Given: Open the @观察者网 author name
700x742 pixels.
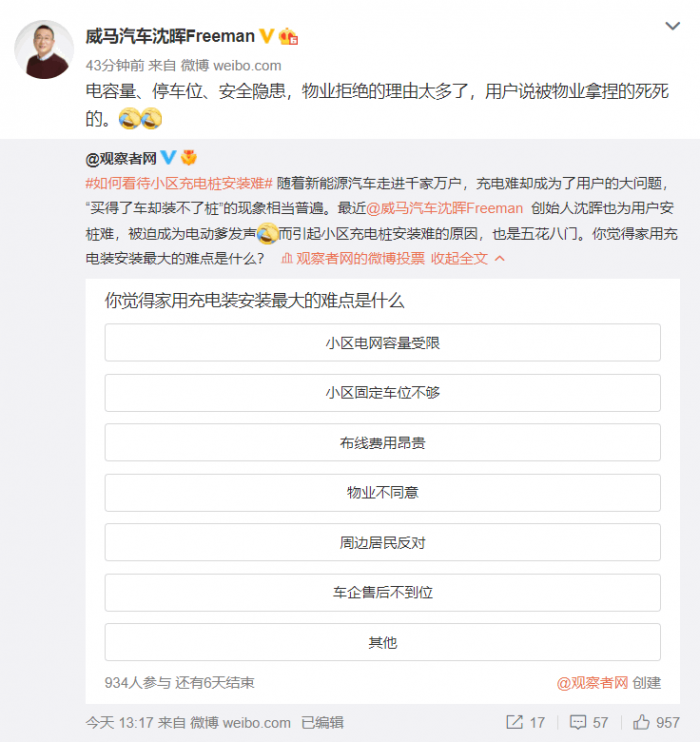Looking at the screenshot, I should tap(121, 159).
